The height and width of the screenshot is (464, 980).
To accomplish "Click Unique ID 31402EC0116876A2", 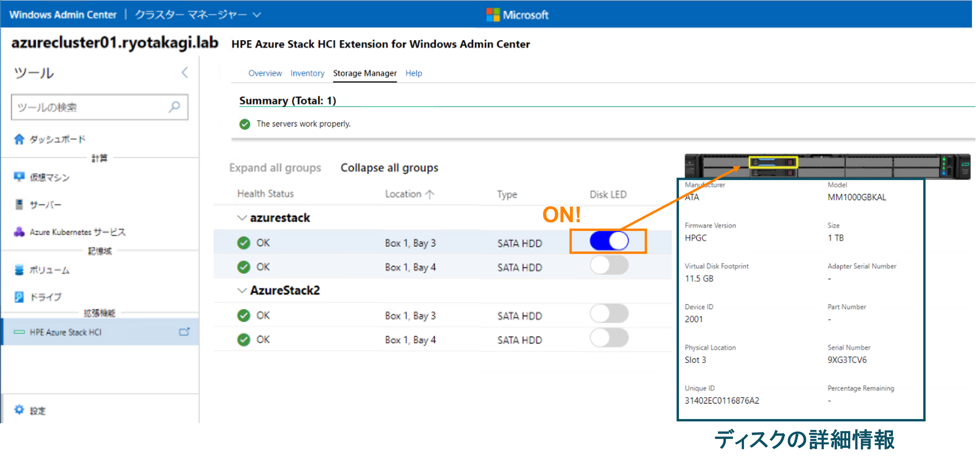I will click(722, 400).
